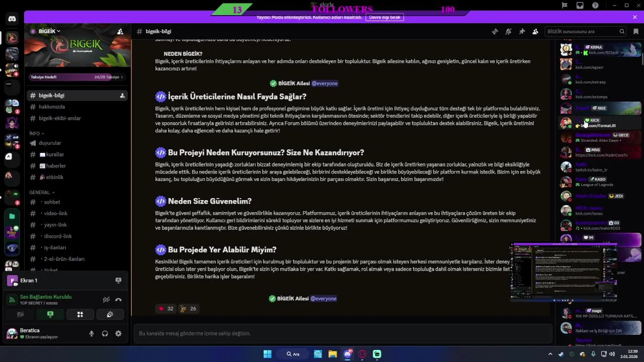Click create invite icon on bigeik-bilgi
Image resolution: width=644 pixels, height=362 pixels.
tap(122, 96)
